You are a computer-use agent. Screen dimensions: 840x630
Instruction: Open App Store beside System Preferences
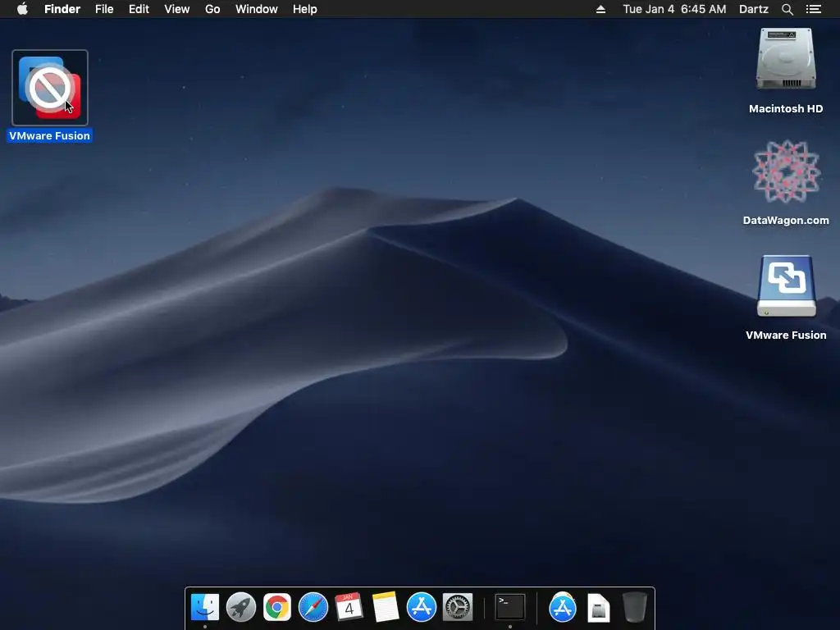pos(421,608)
